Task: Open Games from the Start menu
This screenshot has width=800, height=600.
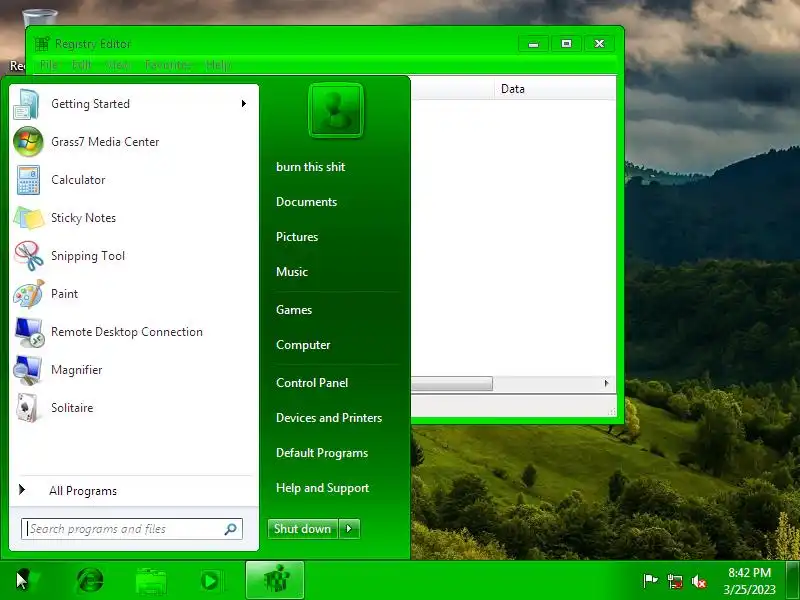Action: (x=294, y=310)
